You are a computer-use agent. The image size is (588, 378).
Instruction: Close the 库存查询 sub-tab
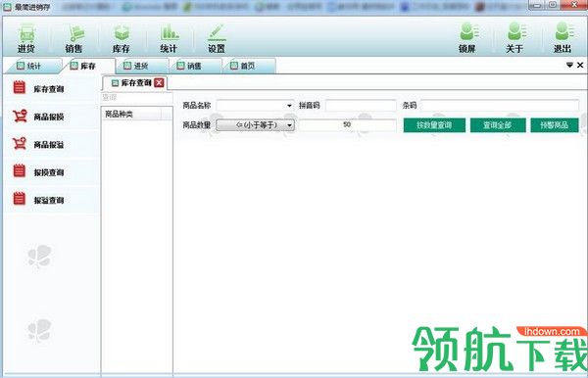tap(159, 83)
